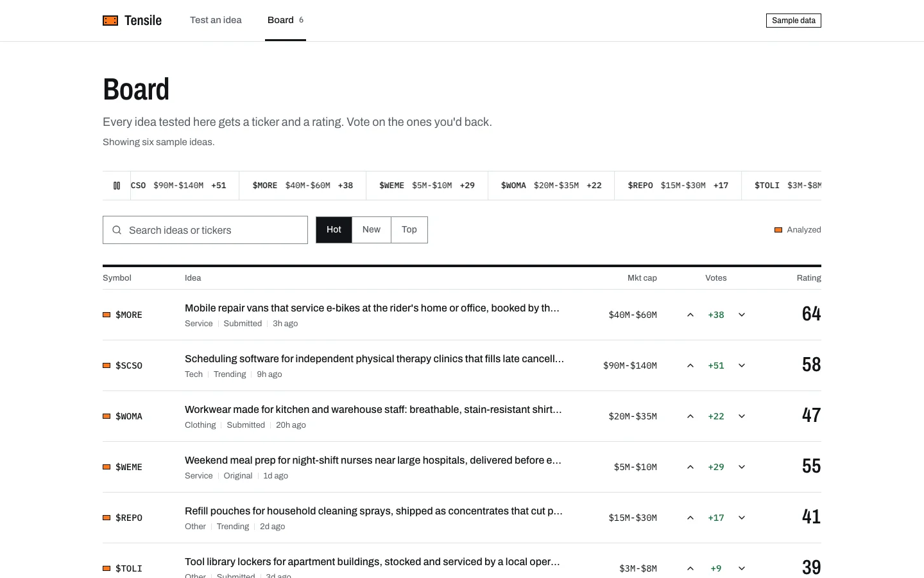Click the $WEME ticker symbol

129,467
